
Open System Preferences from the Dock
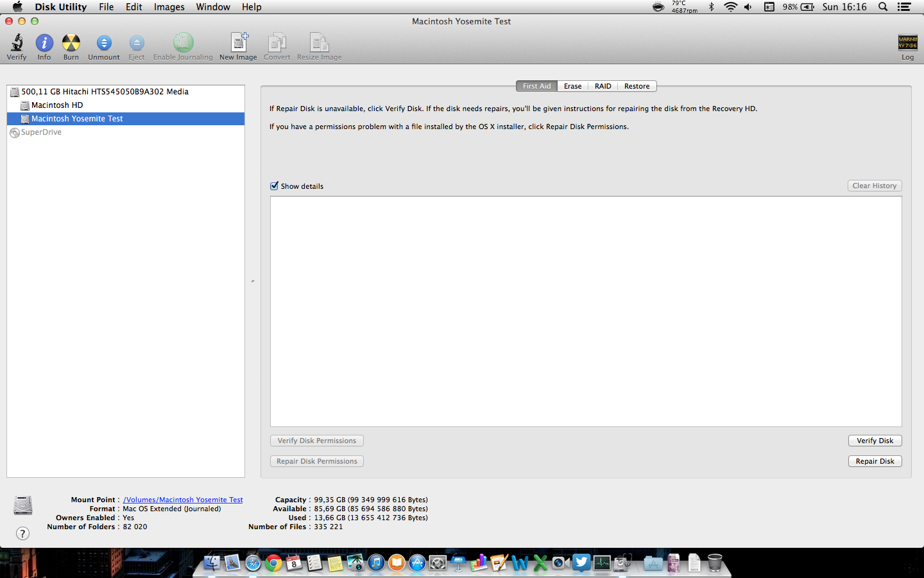(x=438, y=563)
